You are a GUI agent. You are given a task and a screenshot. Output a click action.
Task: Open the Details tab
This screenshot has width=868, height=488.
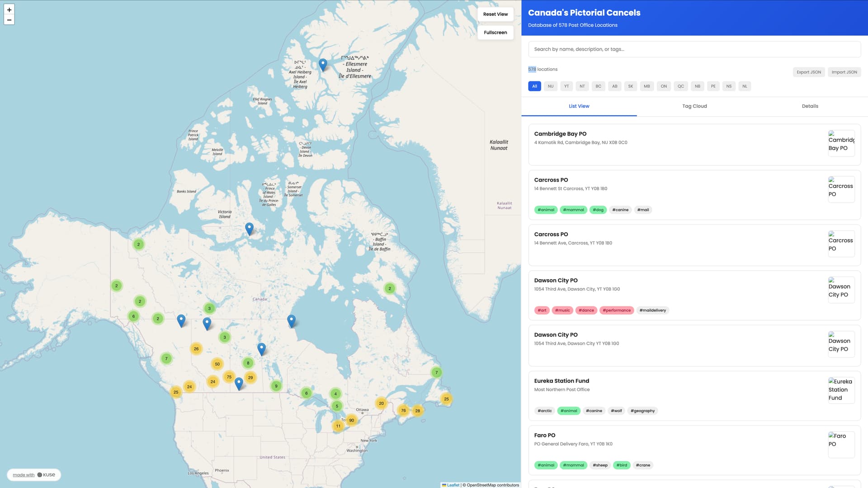pyautogui.click(x=810, y=106)
